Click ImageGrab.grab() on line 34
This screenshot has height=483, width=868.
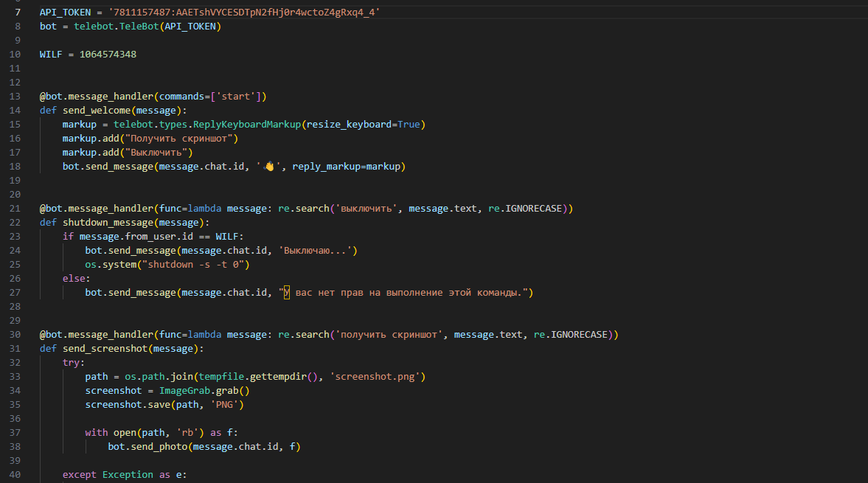point(204,391)
